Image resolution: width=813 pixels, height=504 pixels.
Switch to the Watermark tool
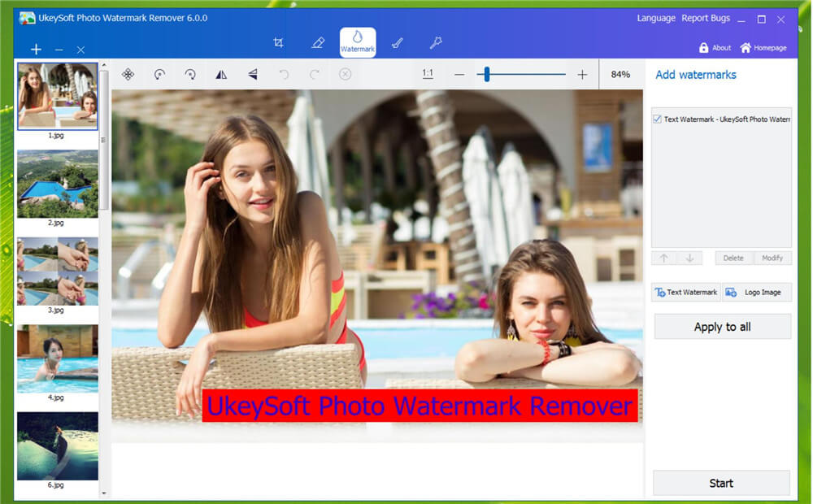[358, 42]
